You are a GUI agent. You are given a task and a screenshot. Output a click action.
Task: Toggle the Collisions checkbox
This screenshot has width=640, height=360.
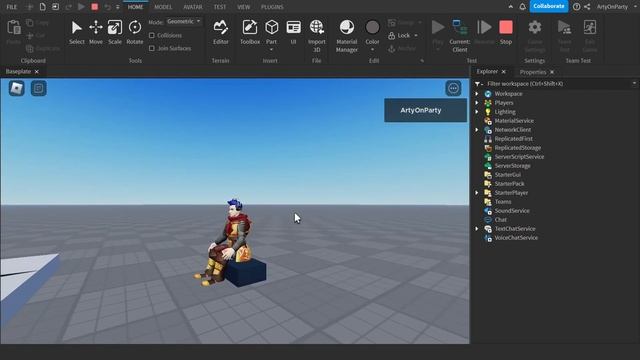pyautogui.click(x=152, y=36)
